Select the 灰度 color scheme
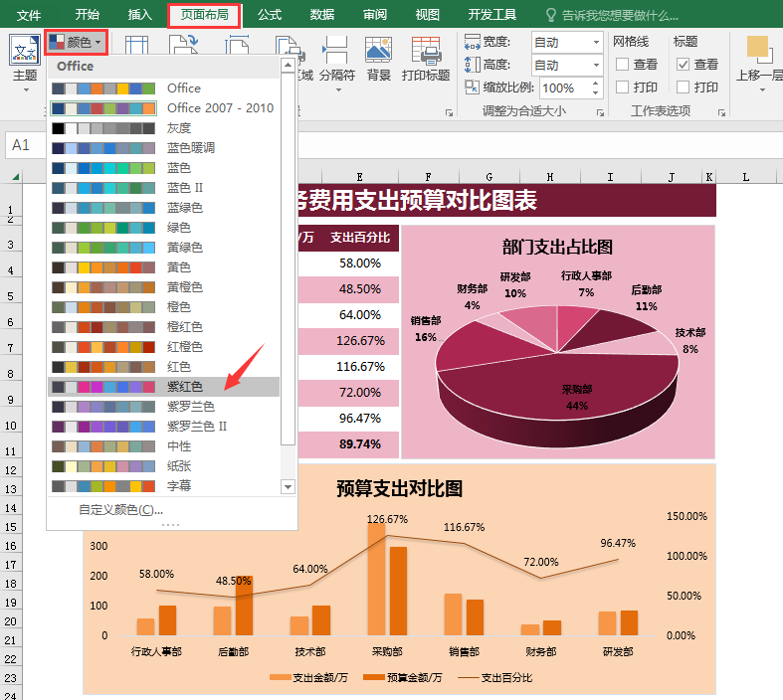Screen dimensions: 783x700 [163, 128]
